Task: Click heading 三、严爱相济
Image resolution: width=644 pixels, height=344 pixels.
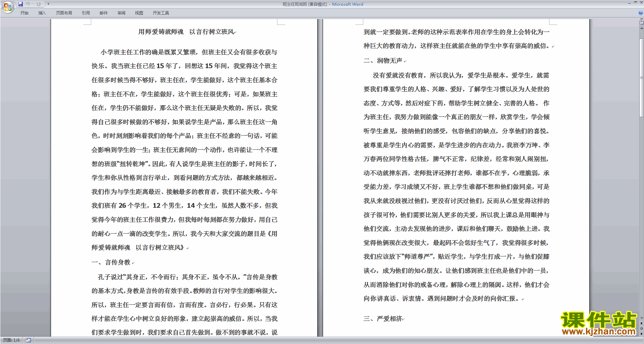Action: coord(383,319)
